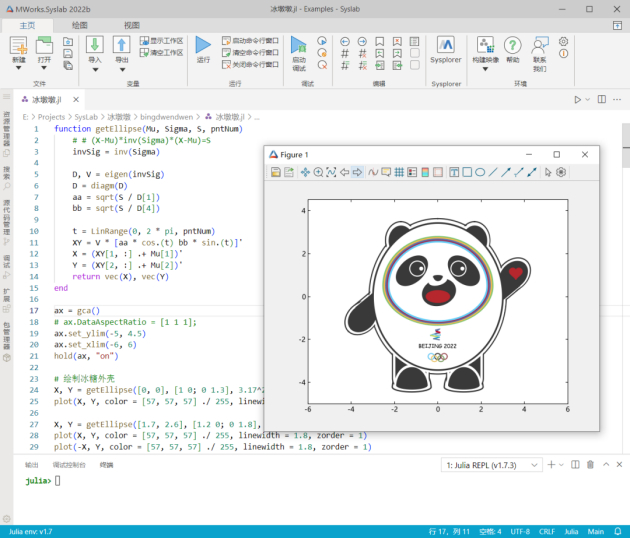630x538 pixels.
Task: Click 显示工作区 button in ribbon
Action: [161, 41]
